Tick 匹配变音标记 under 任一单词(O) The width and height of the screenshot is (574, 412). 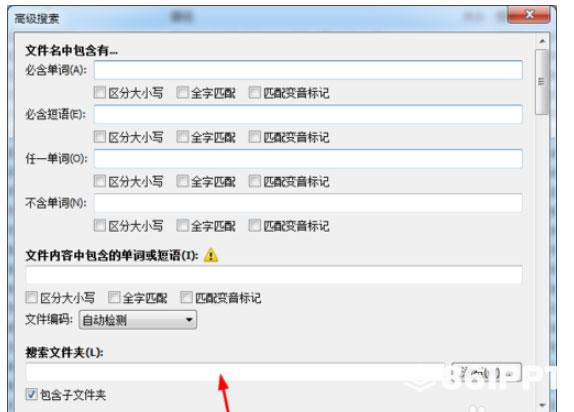pos(254,181)
